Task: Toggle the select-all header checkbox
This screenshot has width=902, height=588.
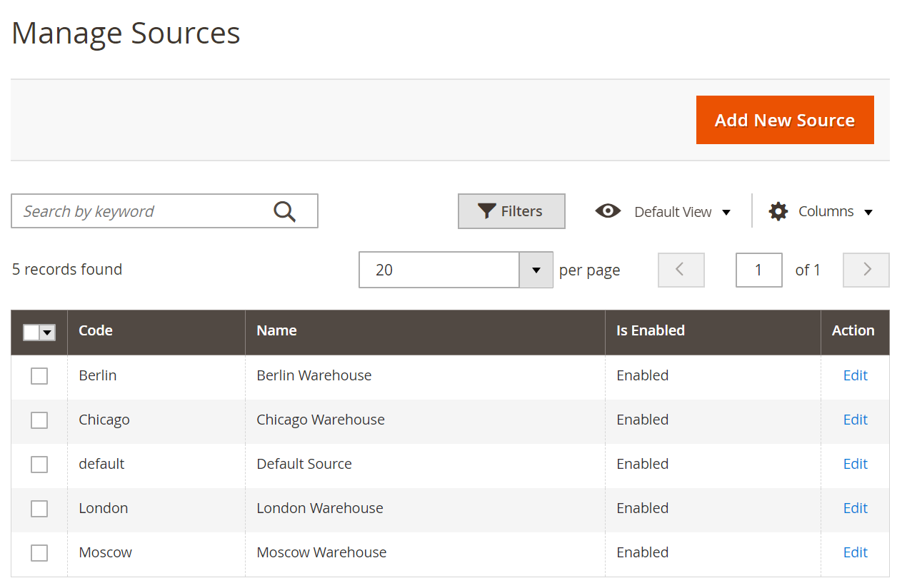Action: [x=31, y=332]
